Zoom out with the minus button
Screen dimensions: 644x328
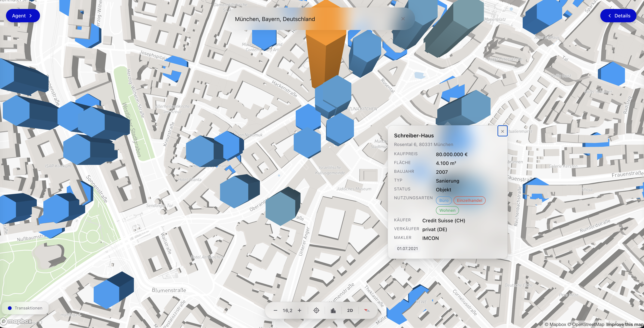point(275,310)
